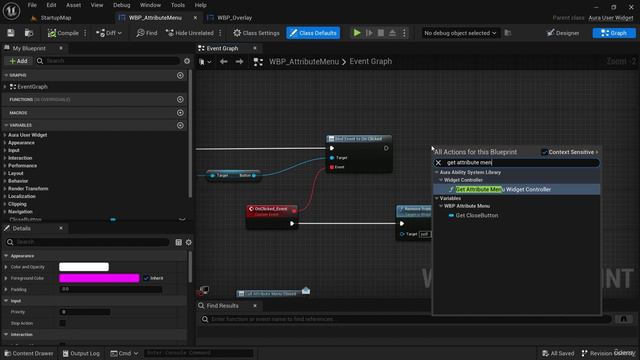Toggle the Stop Action checkbox
Viewport: 640px width, 360px height.
(x=62, y=323)
